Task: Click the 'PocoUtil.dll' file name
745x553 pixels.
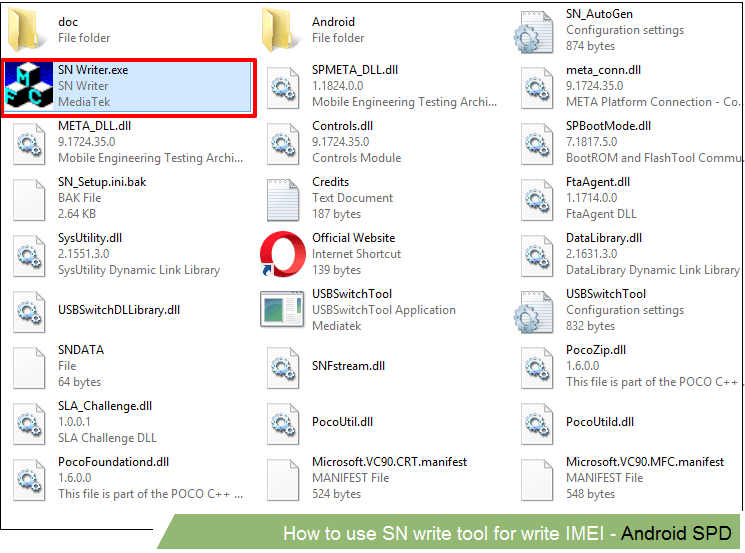Action: click(343, 422)
